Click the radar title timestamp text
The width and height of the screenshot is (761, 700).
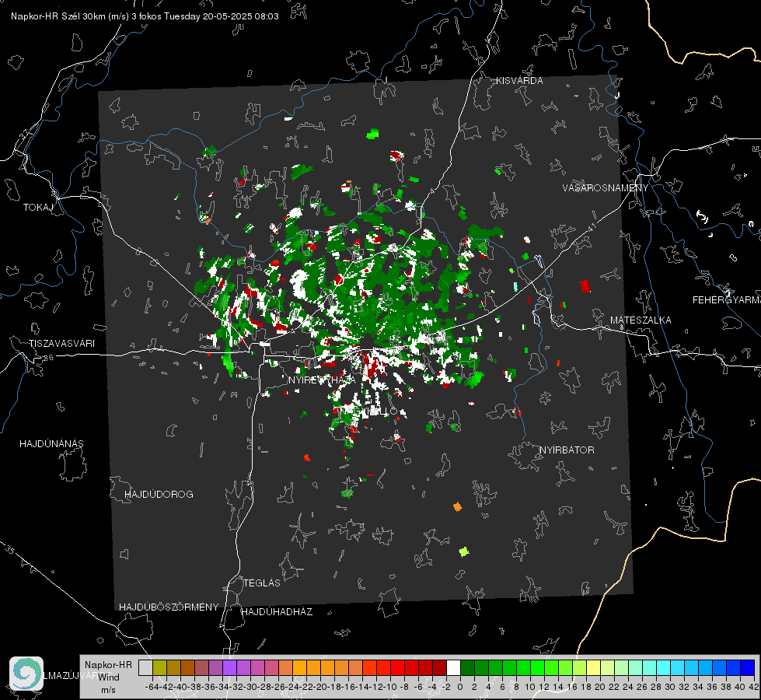[145, 16]
